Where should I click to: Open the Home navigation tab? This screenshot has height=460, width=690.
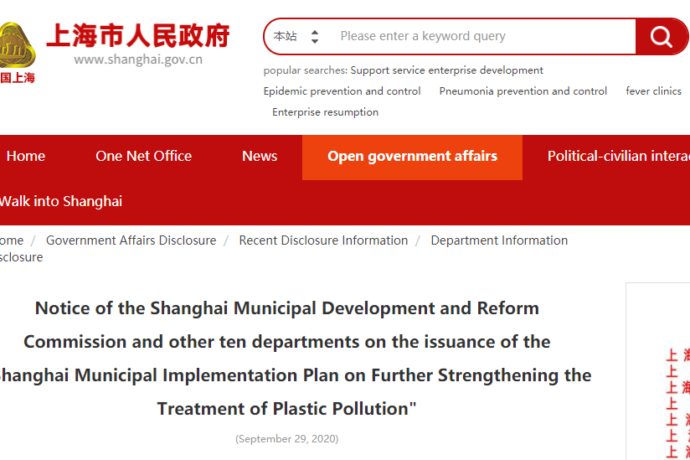26,156
